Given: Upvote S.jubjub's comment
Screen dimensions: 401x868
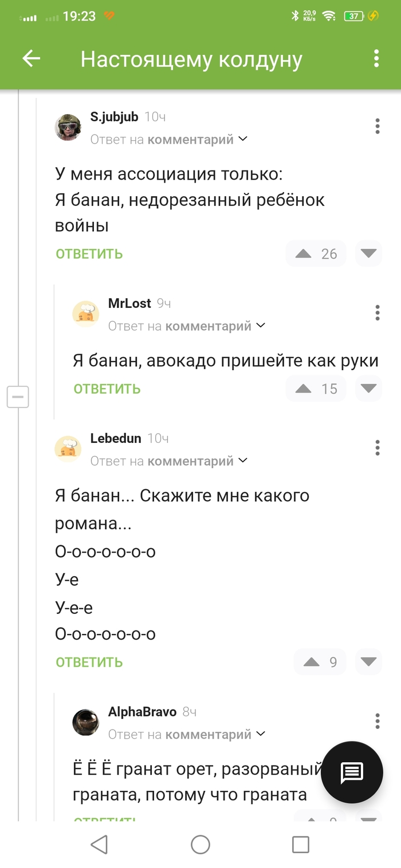Looking at the screenshot, I should [304, 253].
